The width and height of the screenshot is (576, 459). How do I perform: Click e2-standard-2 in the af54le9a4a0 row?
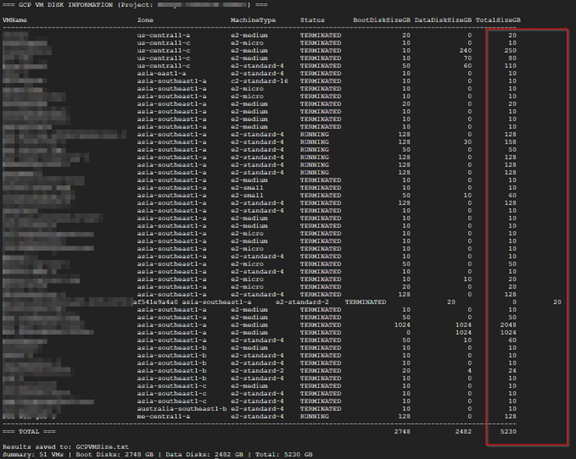pos(302,302)
